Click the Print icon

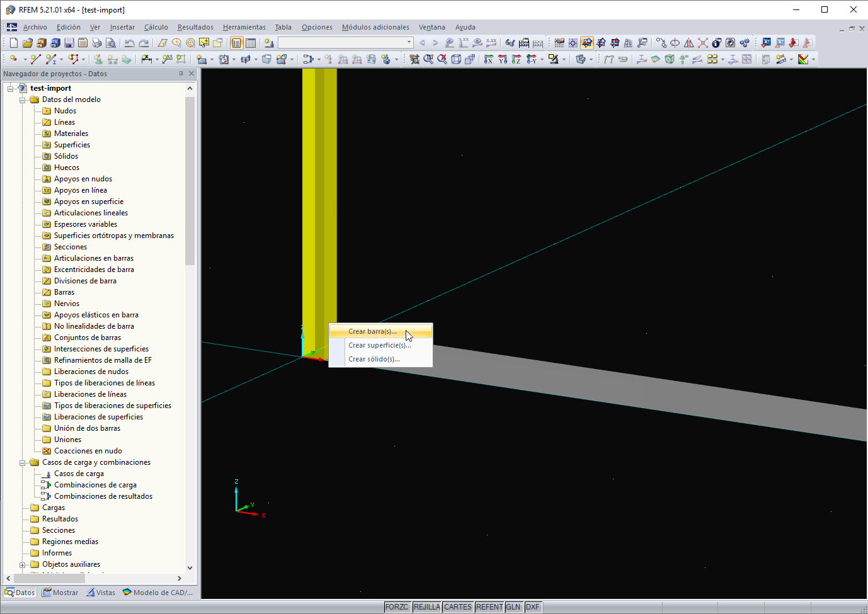(x=96, y=43)
